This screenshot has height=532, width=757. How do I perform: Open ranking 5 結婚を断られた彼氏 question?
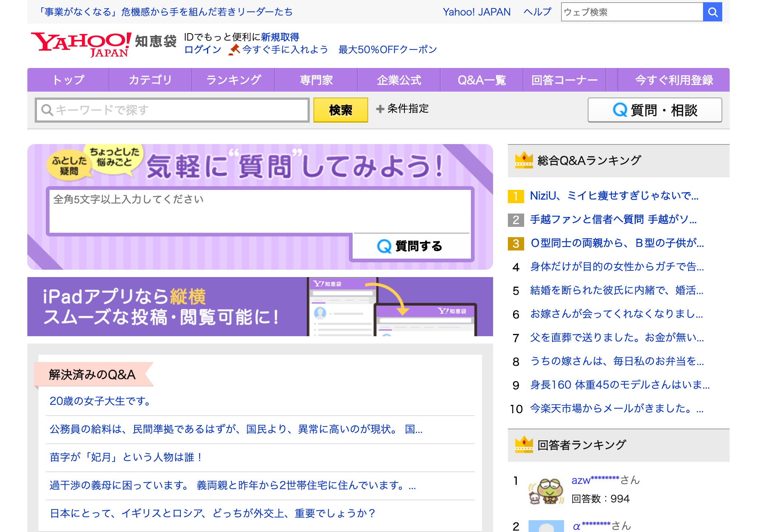pyautogui.click(x=617, y=290)
